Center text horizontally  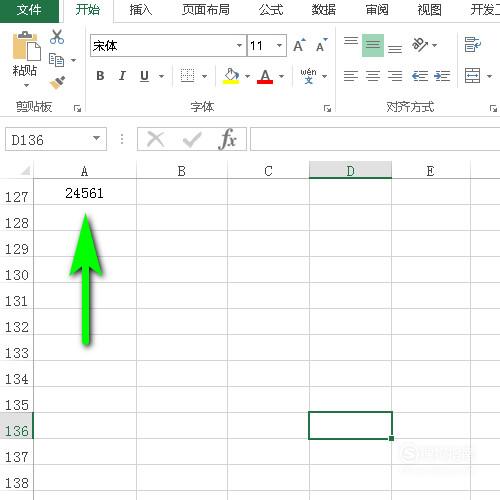coord(373,76)
